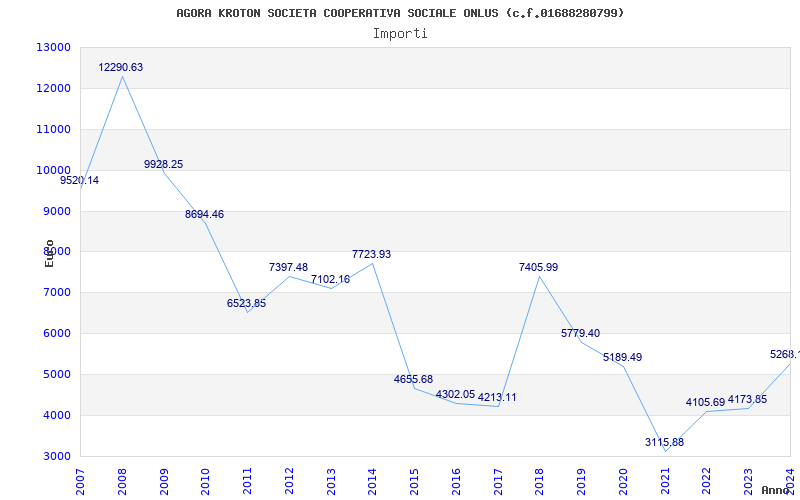Click the 2013 x-axis year label
The width and height of the screenshot is (800, 500).
tap(331, 482)
